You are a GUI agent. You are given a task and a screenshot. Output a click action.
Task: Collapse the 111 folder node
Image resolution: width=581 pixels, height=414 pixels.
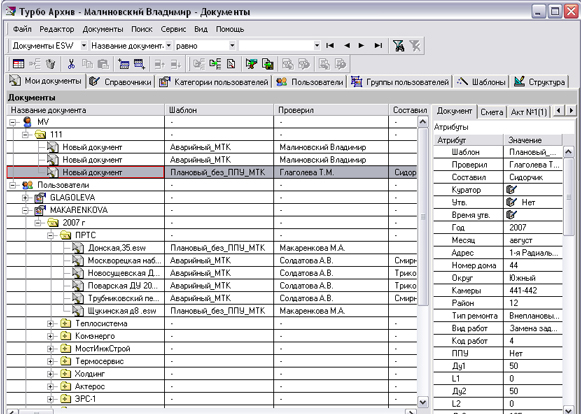coord(25,135)
